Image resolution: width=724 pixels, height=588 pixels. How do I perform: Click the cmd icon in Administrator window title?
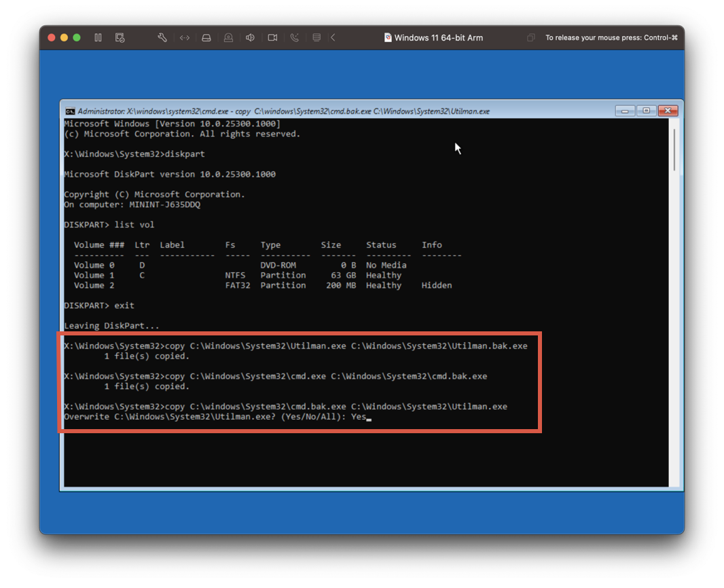tap(70, 111)
